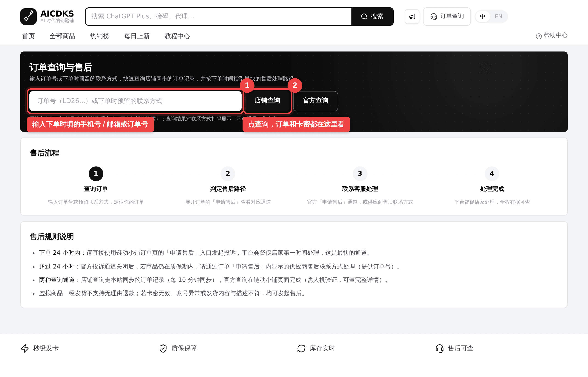Open the 帮助中心 link
Image resolution: width=588 pixels, height=377 pixels.
coord(551,36)
